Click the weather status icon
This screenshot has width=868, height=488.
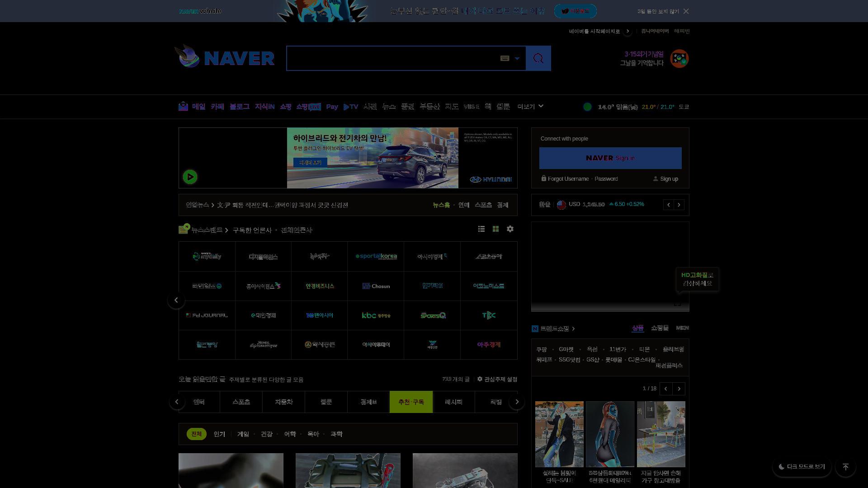click(587, 107)
